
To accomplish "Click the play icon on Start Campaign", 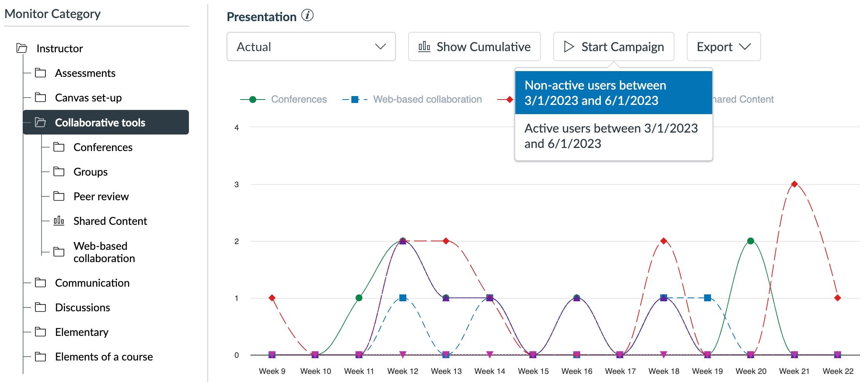I will coord(568,47).
